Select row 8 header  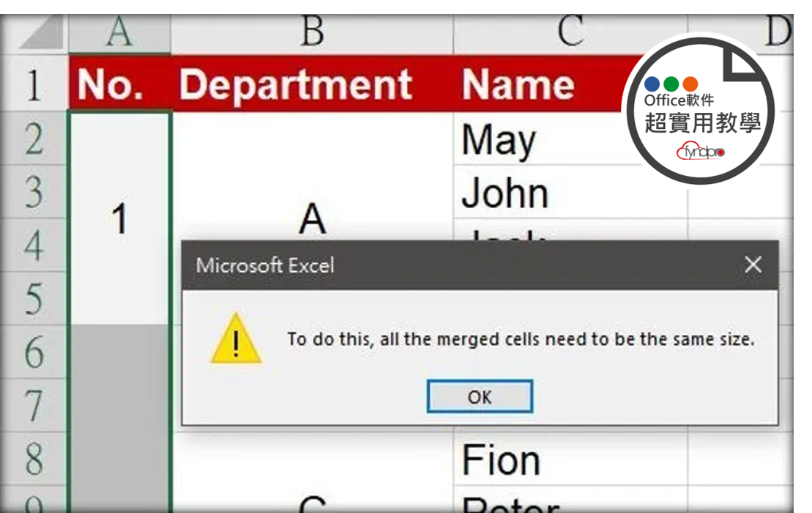tap(34, 459)
